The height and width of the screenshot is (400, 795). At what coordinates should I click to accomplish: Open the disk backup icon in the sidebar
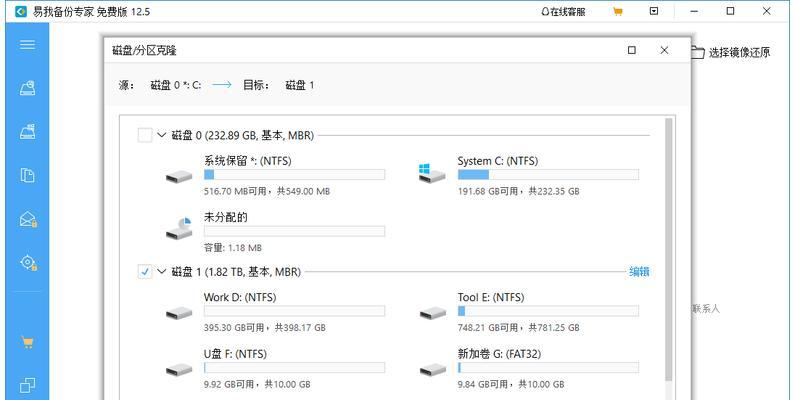(x=27, y=88)
